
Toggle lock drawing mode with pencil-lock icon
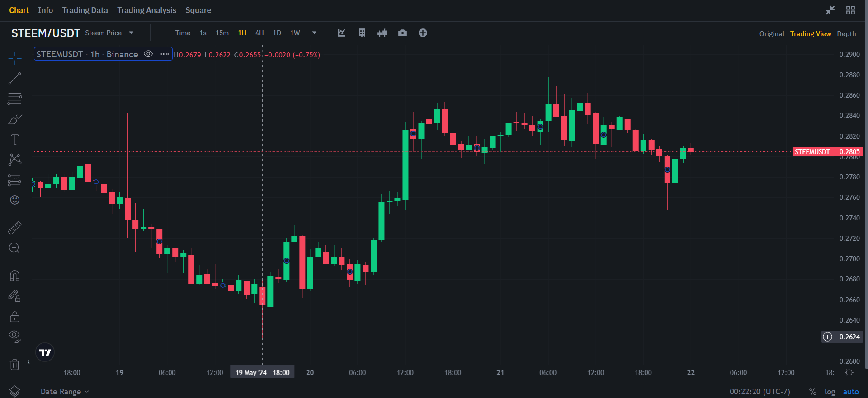(14, 296)
